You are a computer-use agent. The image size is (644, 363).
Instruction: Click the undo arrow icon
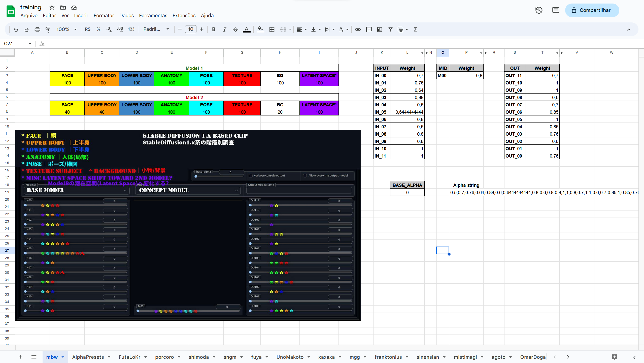pyautogui.click(x=16, y=29)
